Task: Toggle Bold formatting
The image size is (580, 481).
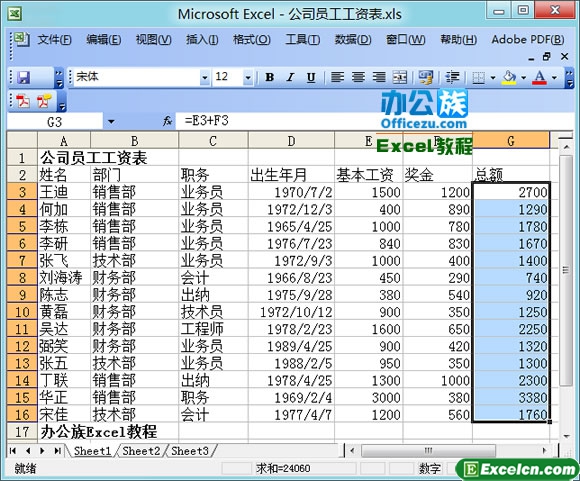Action: pos(270,77)
